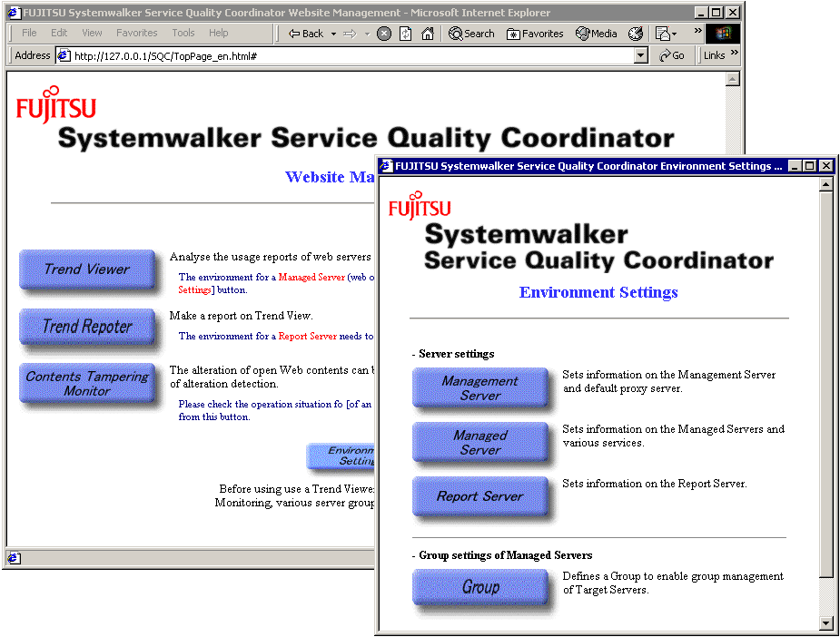
Task: Minimize the Environment Settings window
Action: point(795,166)
